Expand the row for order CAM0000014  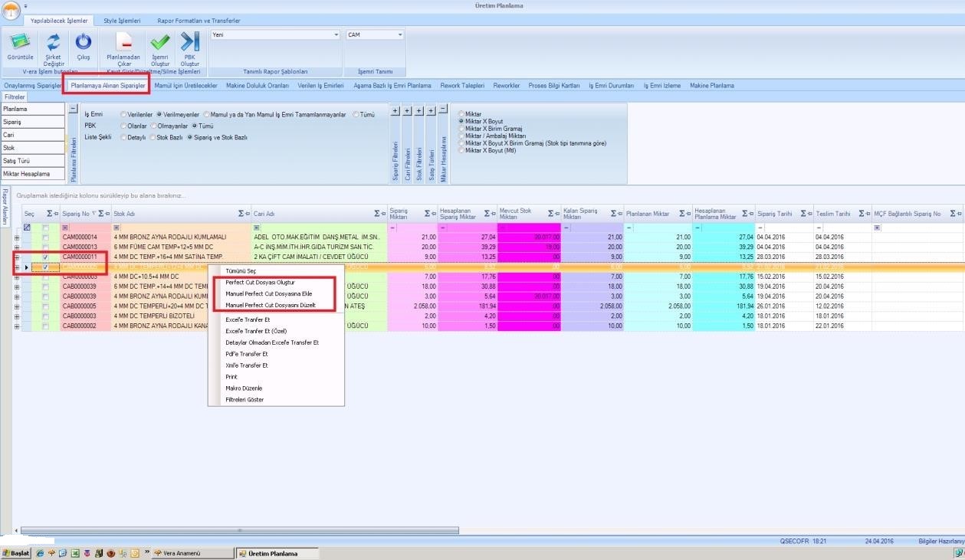(17, 237)
